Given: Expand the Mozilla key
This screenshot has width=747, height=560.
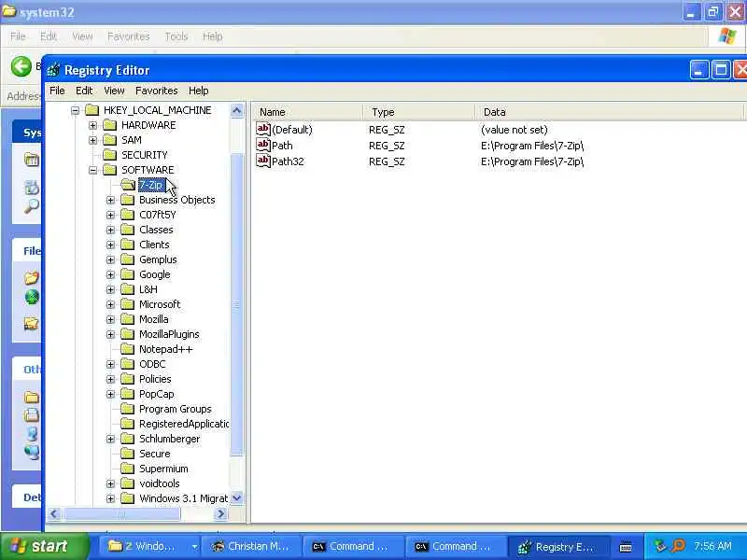Looking at the screenshot, I should 110,319.
